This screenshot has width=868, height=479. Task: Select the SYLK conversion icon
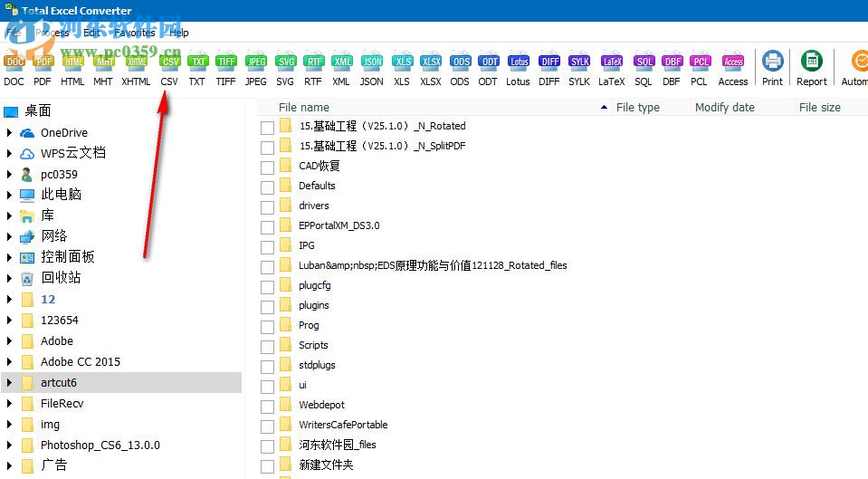pos(579,62)
